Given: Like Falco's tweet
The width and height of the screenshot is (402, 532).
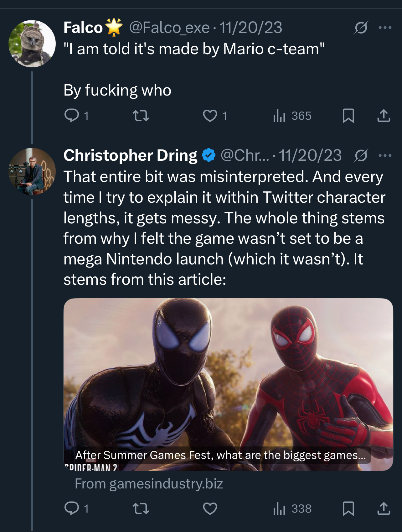Looking at the screenshot, I should click(x=210, y=116).
